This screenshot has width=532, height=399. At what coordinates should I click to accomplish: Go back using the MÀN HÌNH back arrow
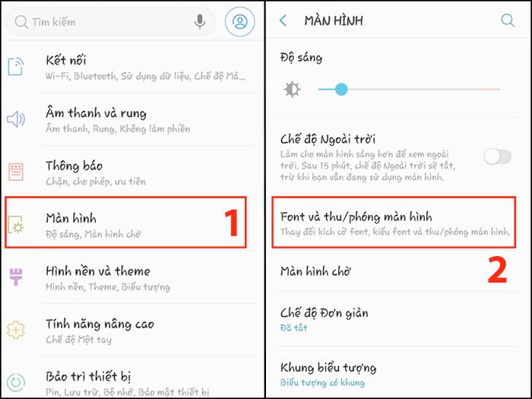(283, 21)
